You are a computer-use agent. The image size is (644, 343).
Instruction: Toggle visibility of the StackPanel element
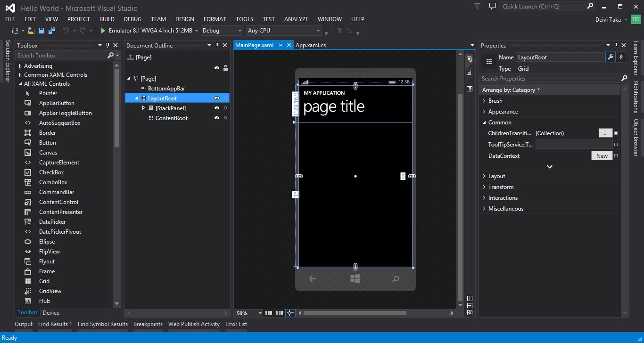pyautogui.click(x=217, y=108)
